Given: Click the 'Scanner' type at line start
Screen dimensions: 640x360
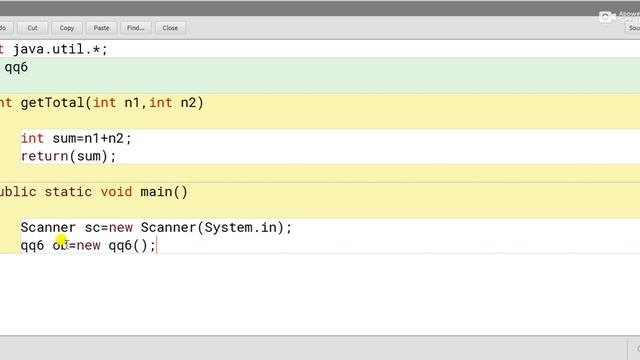Looking at the screenshot, I should (48, 228).
